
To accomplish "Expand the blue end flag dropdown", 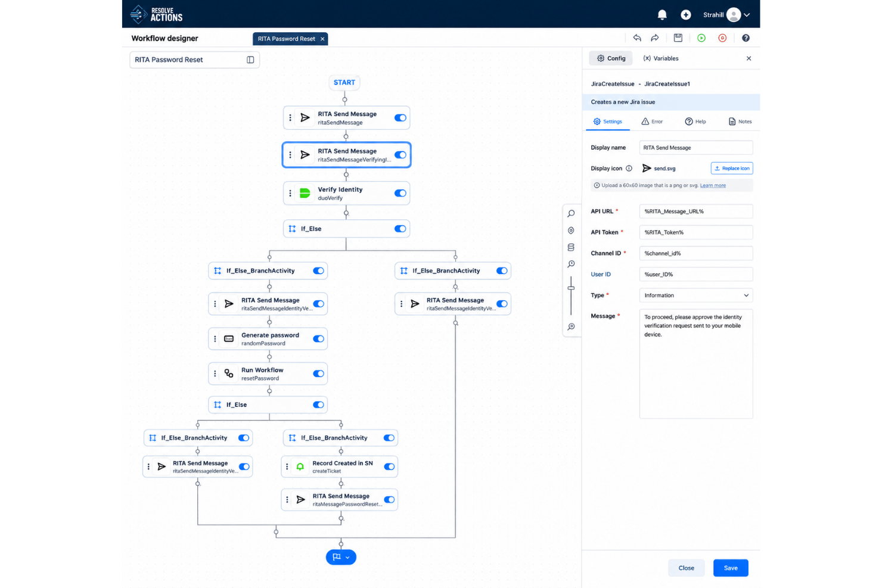I will coord(347,558).
